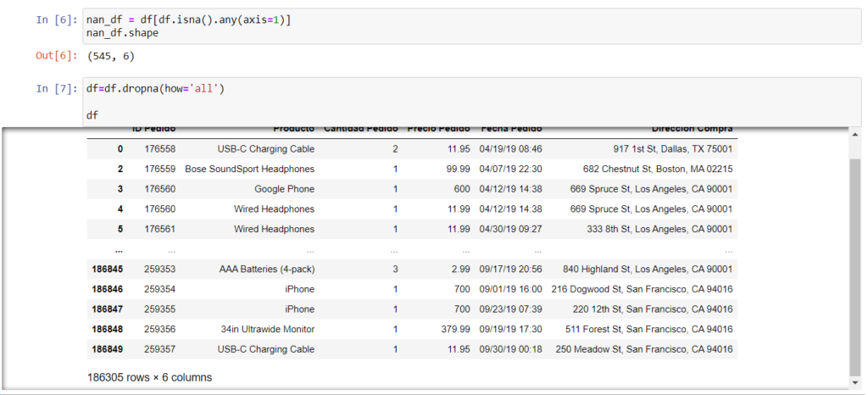Click the scrollbar up arrow of output
This screenshot has height=395, width=868.
pos(855,136)
